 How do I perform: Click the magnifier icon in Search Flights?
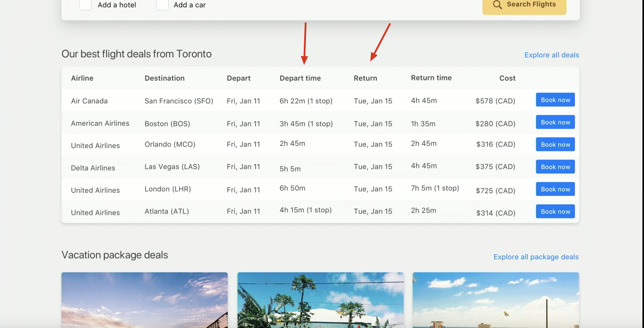pos(497,5)
